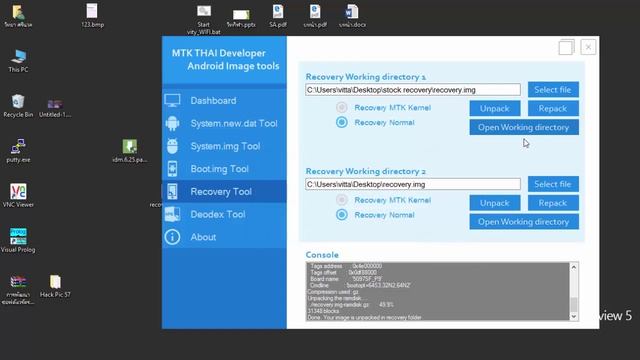The image size is (640, 360).
Task: Click the console output text area
Action: click(438, 291)
